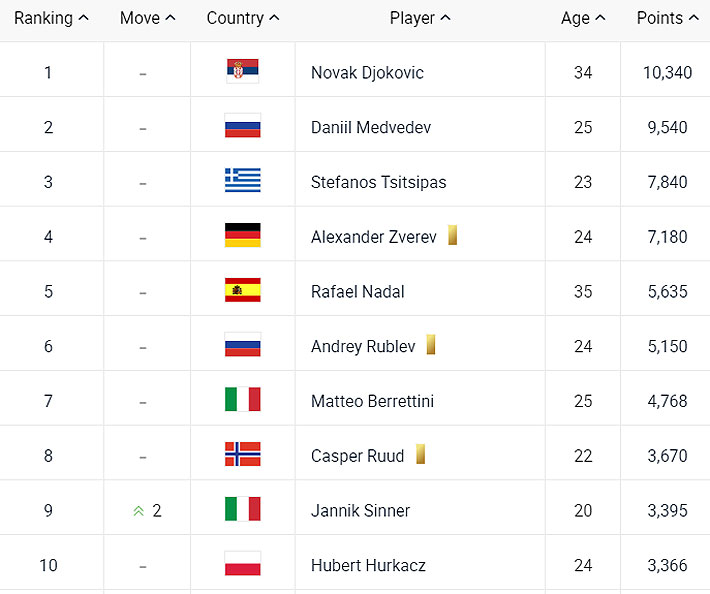Sort table by Points column
The height and width of the screenshot is (594, 710).
point(667,18)
